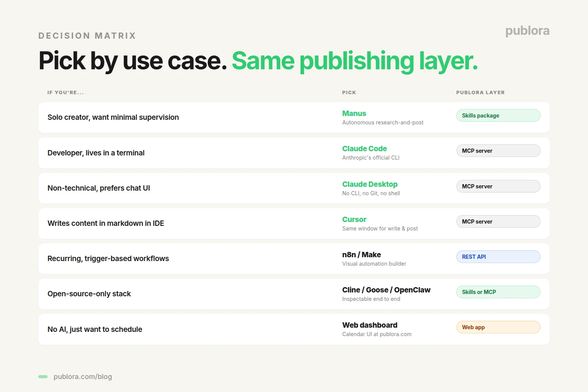Click "No CLI, no Git, no shell" description
This screenshot has width=588, height=392.
[371, 193]
